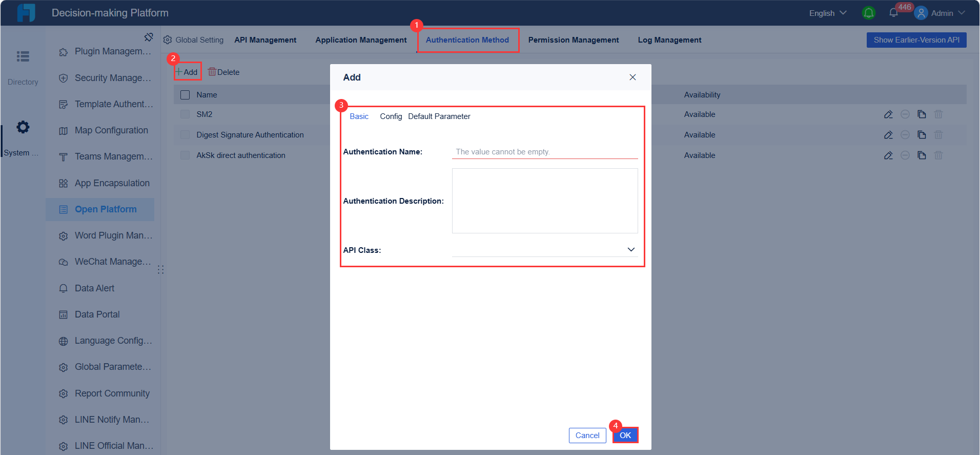Open Open Platform in sidebar
Screen dimensions: 980x455
100,209
